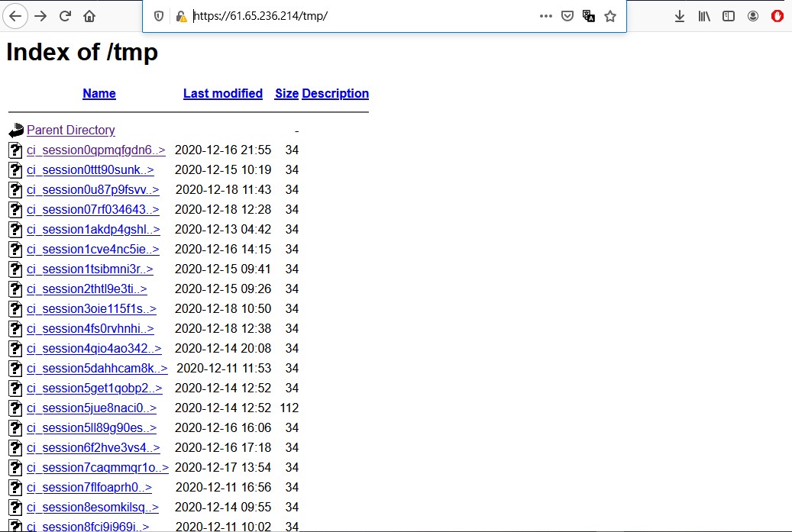The image size is (792, 532).
Task: Open the page actions three-dot menu
Action: (x=545, y=16)
